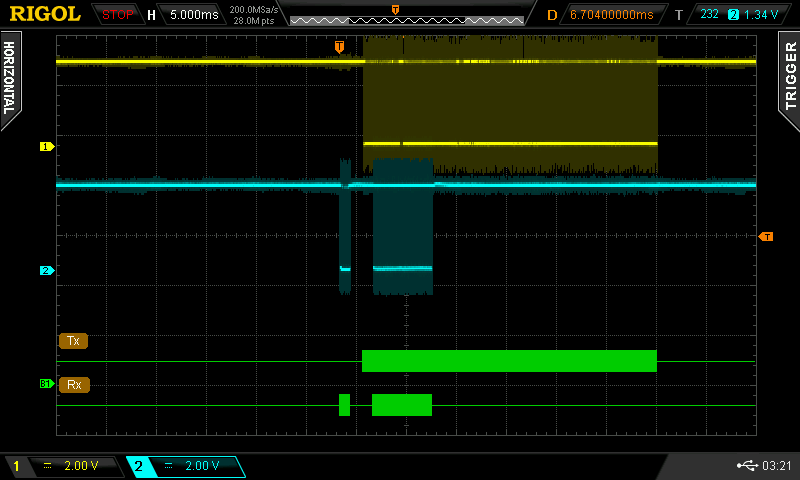The image size is (800, 480).
Task: Click the yellow channel 1 ground marker
Action: [x=46, y=147]
